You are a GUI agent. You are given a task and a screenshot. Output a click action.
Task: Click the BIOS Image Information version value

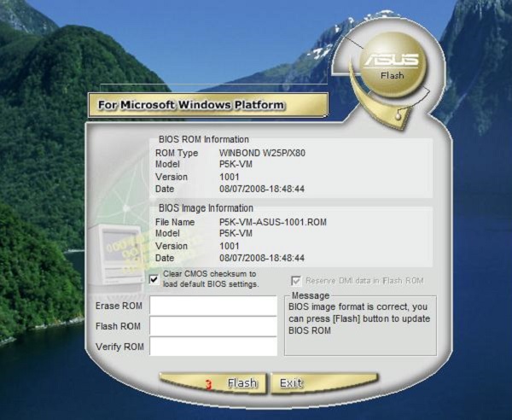(230, 245)
